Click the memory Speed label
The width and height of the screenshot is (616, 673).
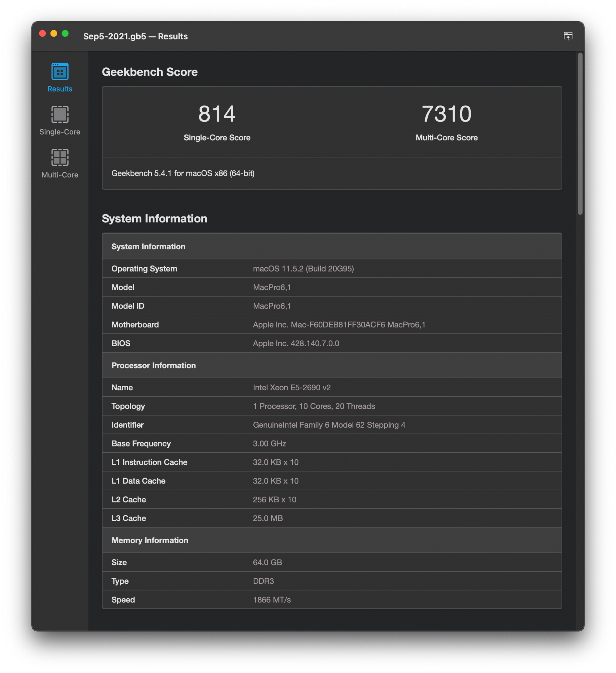point(123,600)
